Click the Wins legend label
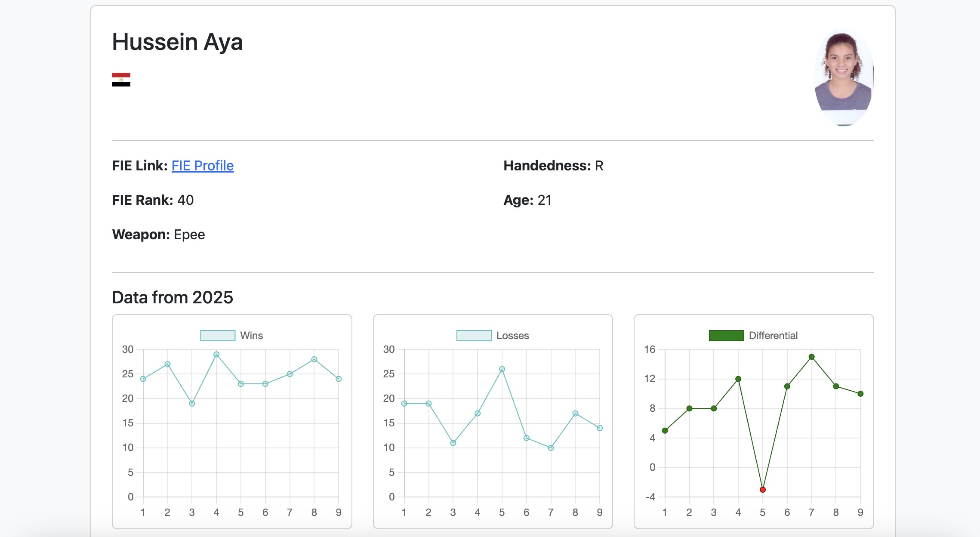 pyautogui.click(x=251, y=336)
